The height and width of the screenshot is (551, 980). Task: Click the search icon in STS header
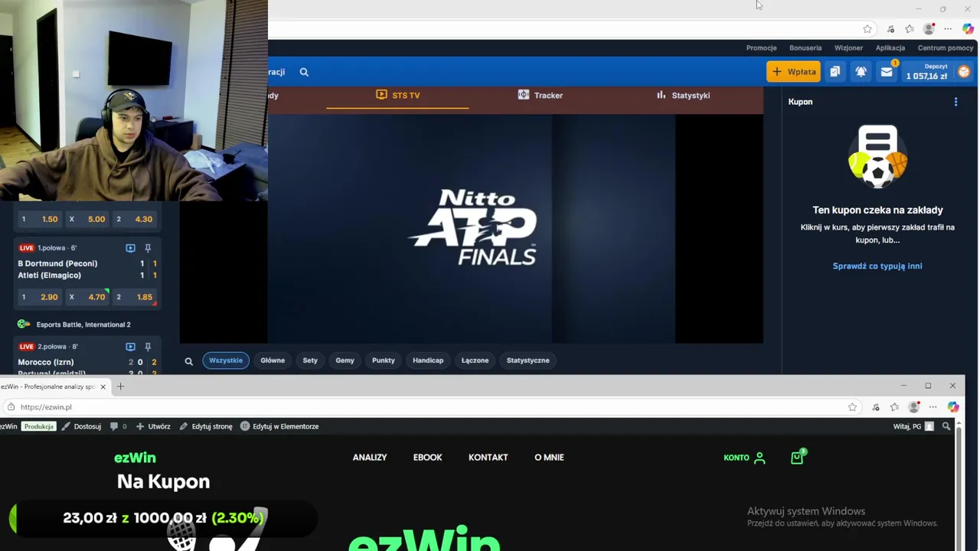304,72
